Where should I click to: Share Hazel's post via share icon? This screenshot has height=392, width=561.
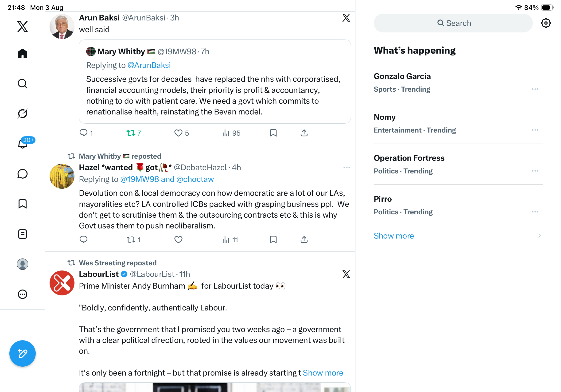304,240
